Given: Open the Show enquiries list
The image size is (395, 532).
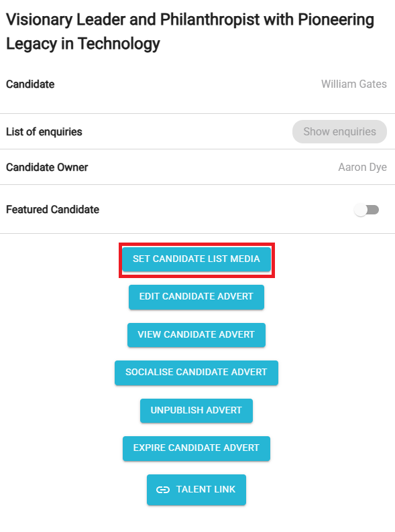Looking at the screenshot, I should [x=339, y=131].
